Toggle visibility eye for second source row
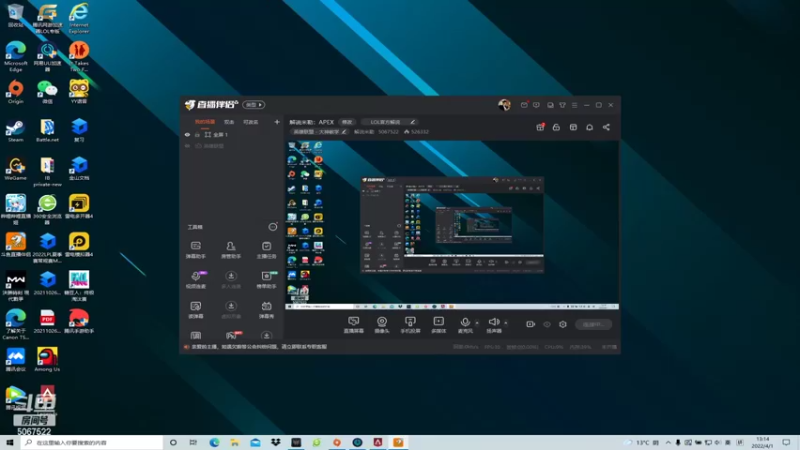This screenshot has height=450, width=800. coord(187,146)
